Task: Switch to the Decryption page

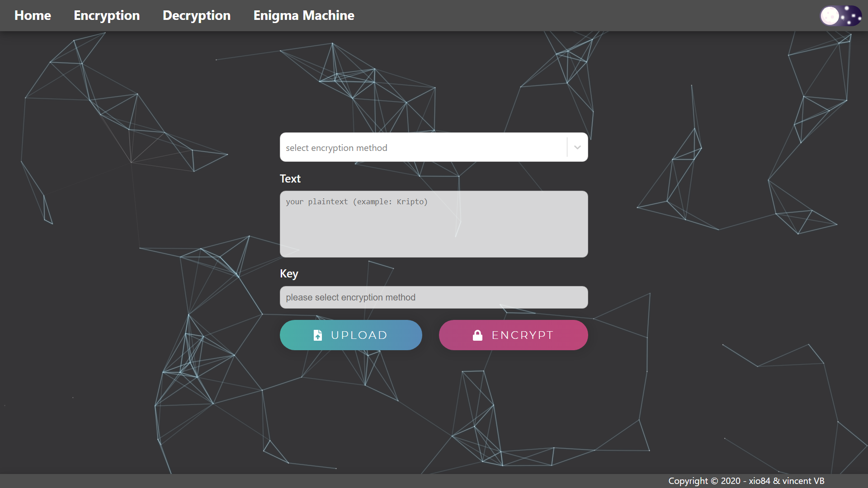Action: click(197, 15)
